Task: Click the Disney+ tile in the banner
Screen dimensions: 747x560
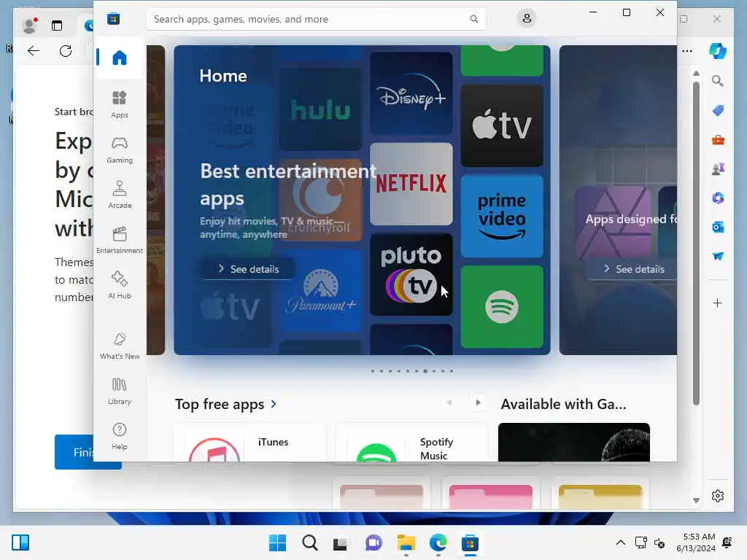Action: click(x=411, y=93)
